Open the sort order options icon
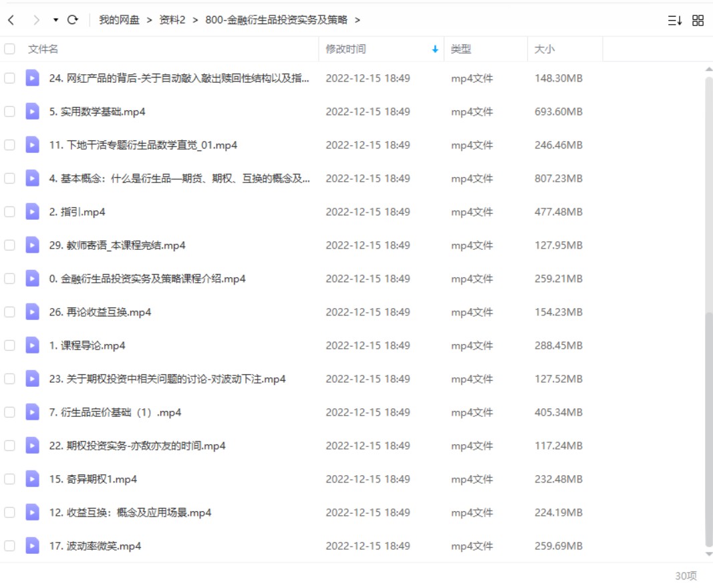The height and width of the screenshot is (588, 713). click(674, 21)
